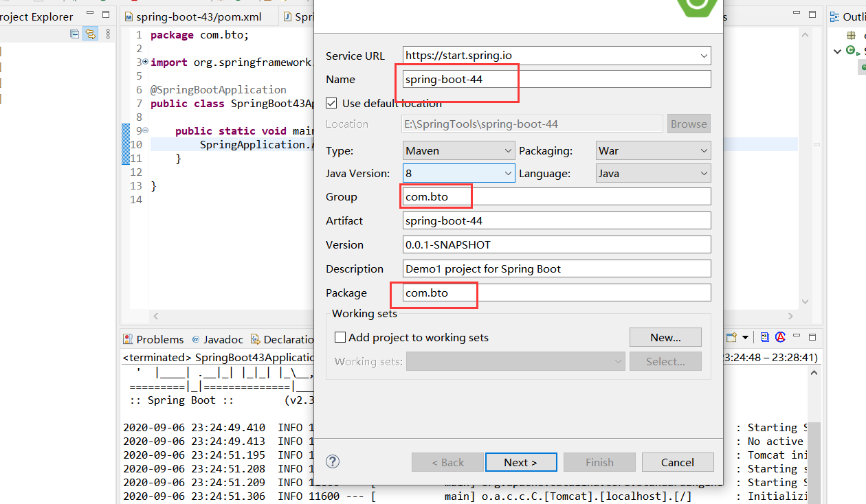Maximize the Console panel

pyautogui.click(x=812, y=337)
